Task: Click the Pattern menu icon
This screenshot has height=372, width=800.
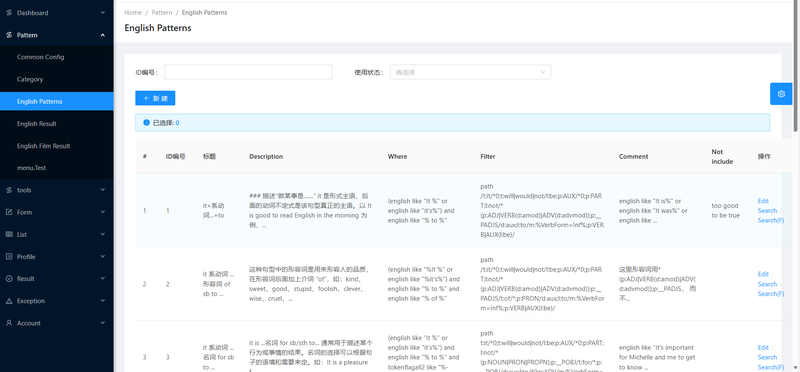Action: point(9,35)
